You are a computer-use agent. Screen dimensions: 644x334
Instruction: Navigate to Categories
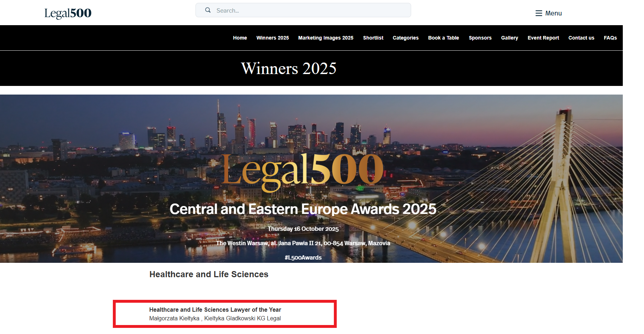click(405, 38)
